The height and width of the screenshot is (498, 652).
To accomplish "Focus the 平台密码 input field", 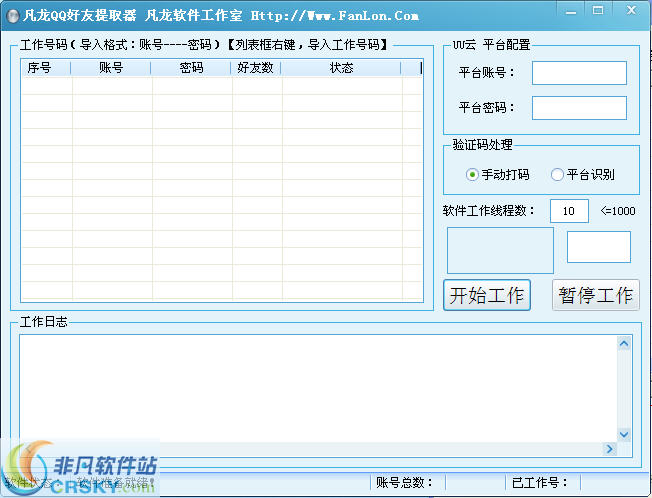I will [579, 108].
